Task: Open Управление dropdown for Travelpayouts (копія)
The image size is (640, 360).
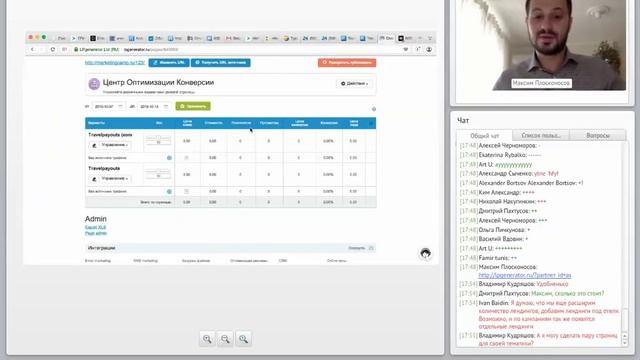Action: tap(115, 145)
